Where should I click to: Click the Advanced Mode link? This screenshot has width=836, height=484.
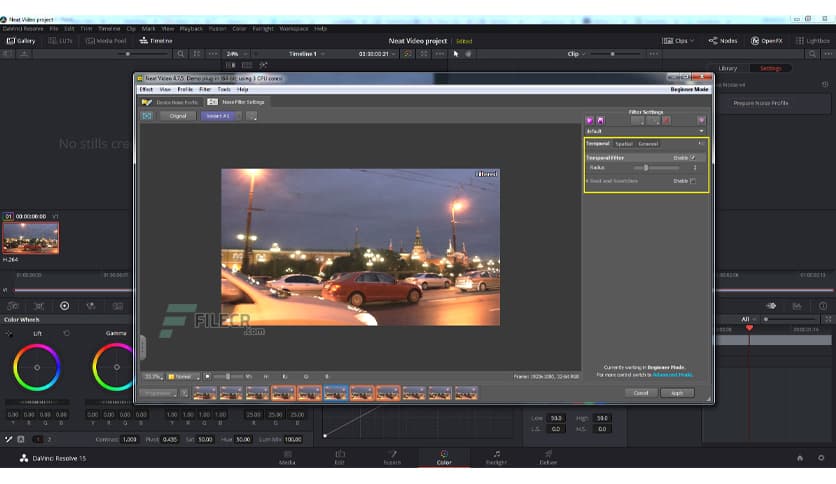click(x=672, y=375)
